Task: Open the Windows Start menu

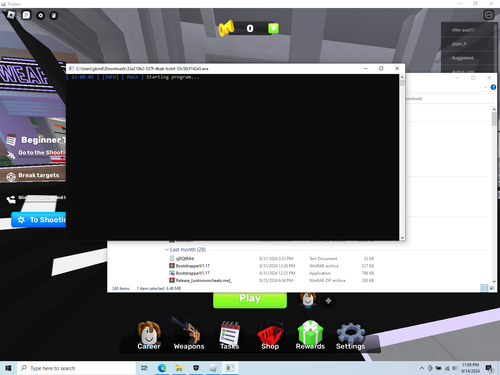Action: 8,368
